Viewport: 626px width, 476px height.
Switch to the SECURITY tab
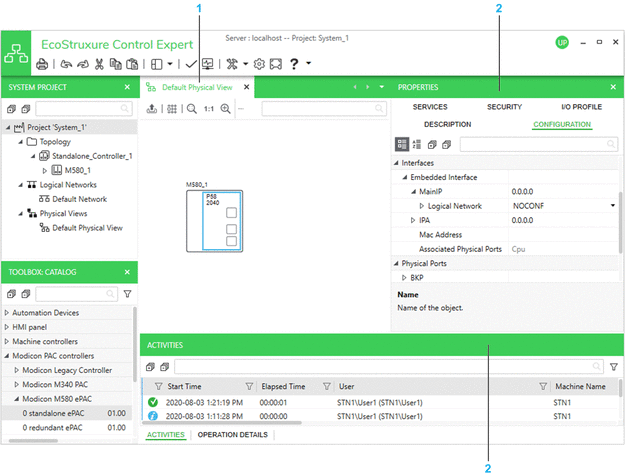[504, 107]
